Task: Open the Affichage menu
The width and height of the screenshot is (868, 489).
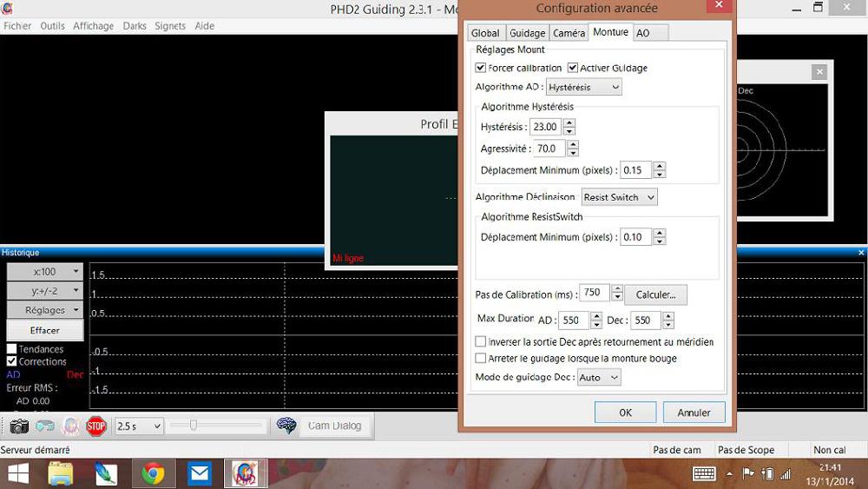Action: pyautogui.click(x=93, y=26)
